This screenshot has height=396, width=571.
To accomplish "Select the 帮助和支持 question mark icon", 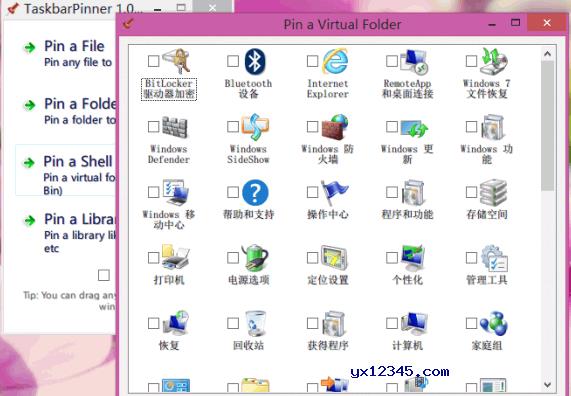I will click(x=255, y=192).
